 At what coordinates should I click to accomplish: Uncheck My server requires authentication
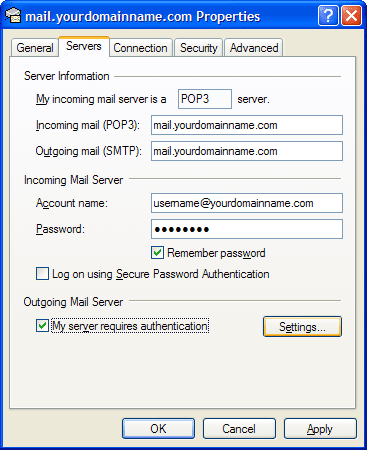pos(42,326)
